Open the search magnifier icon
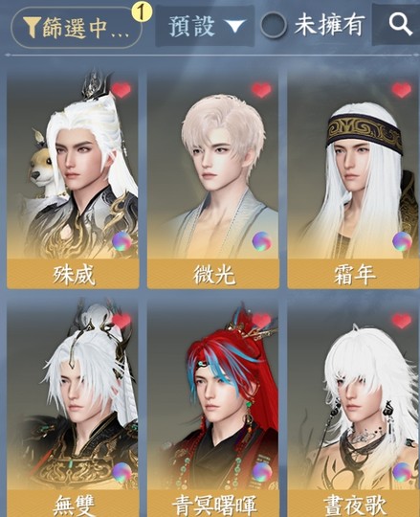 [400, 25]
